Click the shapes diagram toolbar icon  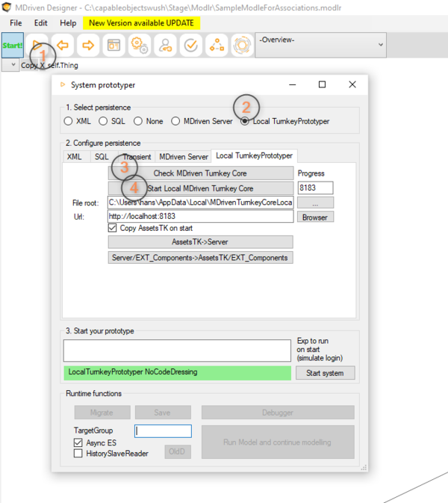(217, 46)
